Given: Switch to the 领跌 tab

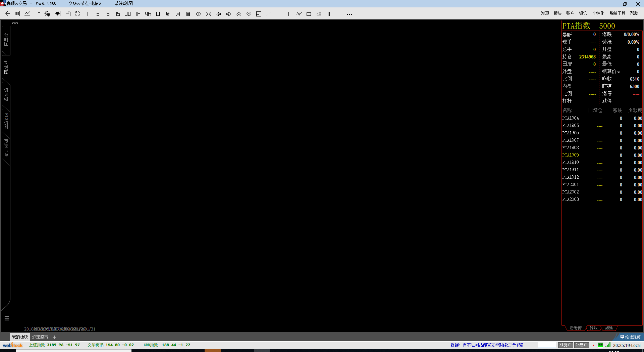Looking at the screenshot, I should 609,328.
